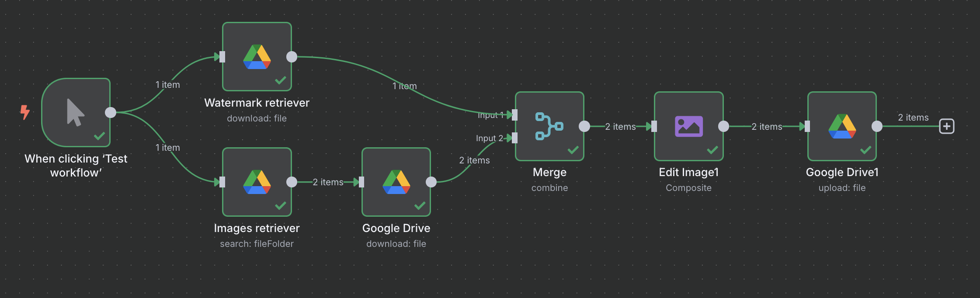This screenshot has width=980, height=298.
Task: Click the Merge node's Input 1 port
Action: click(x=515, y=115)
